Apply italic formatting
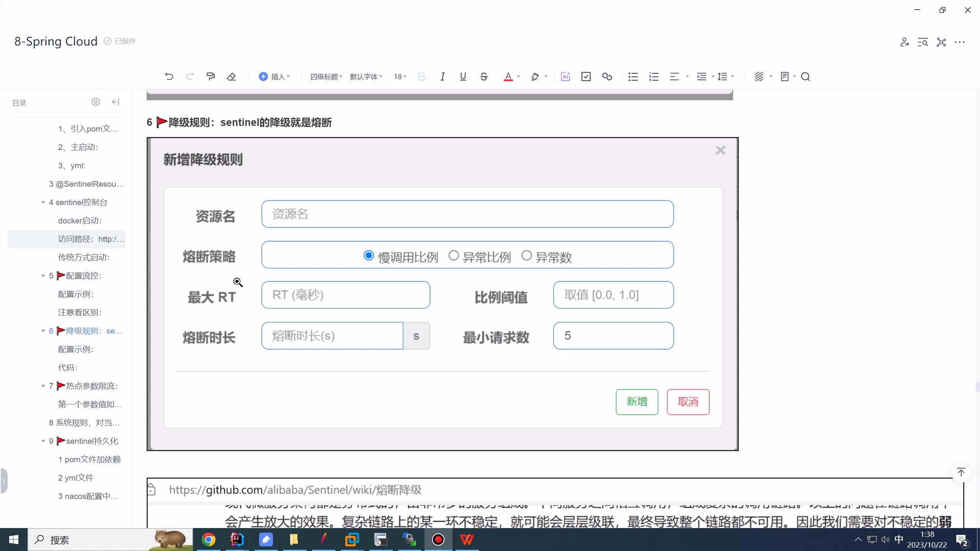This screenshot has height=551, width=980. click(442, 77)
